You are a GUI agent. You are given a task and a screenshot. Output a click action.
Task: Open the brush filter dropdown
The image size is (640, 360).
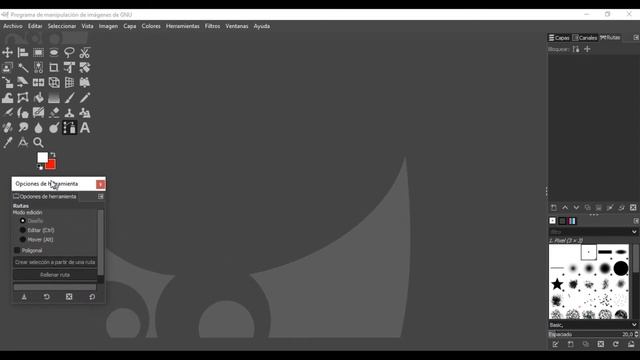click(x=634, y=232)
